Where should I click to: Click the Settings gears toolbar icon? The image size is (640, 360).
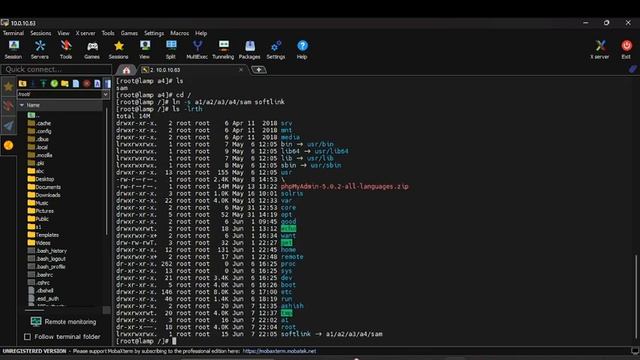[x=276, y=49]
